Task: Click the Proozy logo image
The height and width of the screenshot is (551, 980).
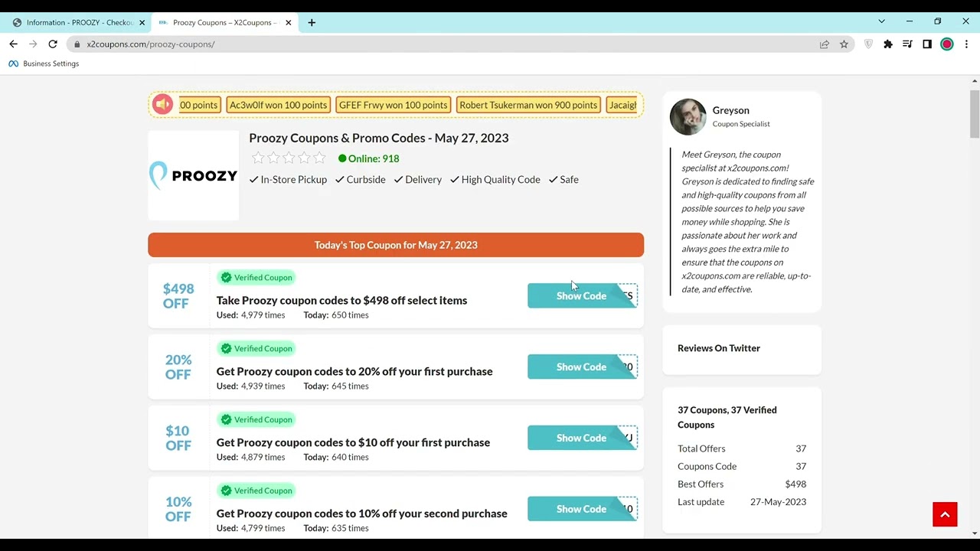Action: point(193,175)
